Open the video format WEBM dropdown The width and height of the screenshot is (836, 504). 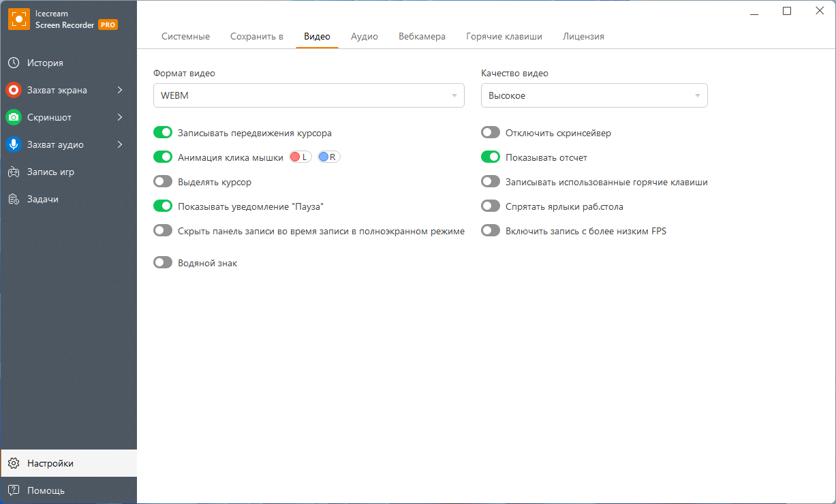click(309, 95)
